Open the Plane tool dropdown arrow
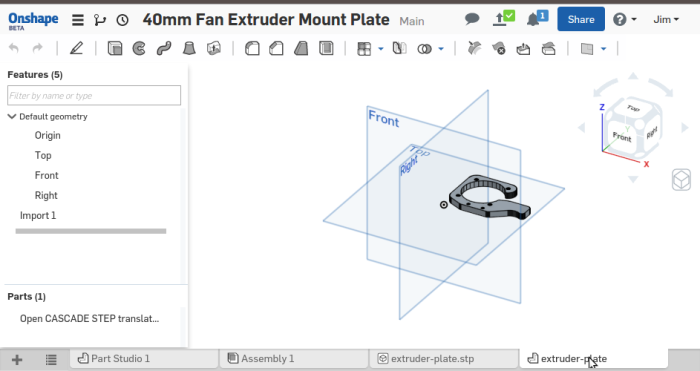This screenshot has width=700, height=371. point(604,49)
